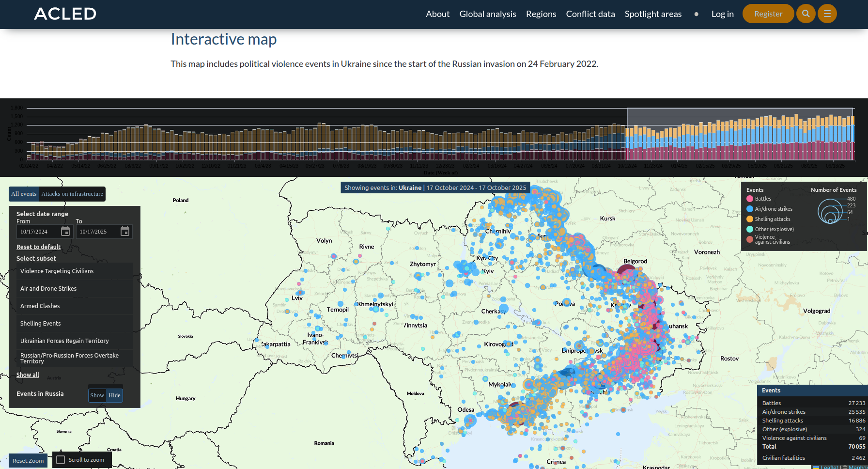The height and width of the screenshot is (469, 868).
Task: Select the Other (explosive) legend marker
Action: pos(750,229)
